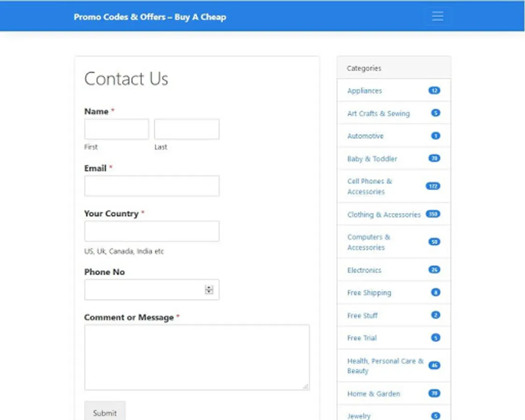Open the Appliances category
This screenshot has width=525, height=420.
coord(364,91)
